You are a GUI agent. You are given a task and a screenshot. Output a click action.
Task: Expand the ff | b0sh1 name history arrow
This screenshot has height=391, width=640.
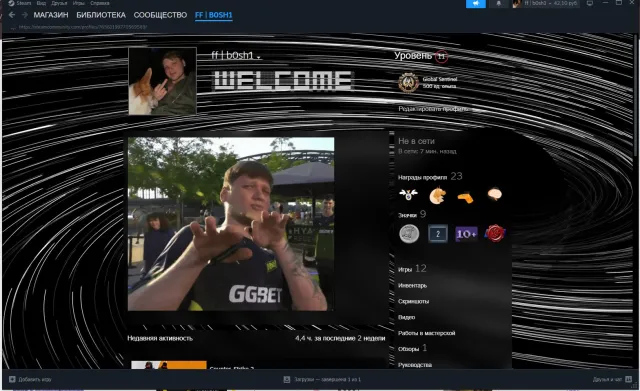259,57
